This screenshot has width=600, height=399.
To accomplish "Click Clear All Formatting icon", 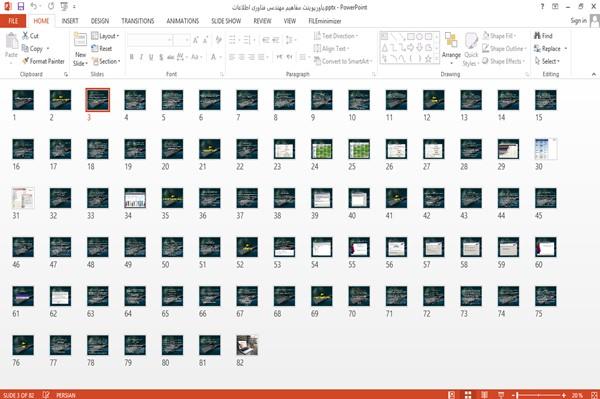I will (218, 40).
